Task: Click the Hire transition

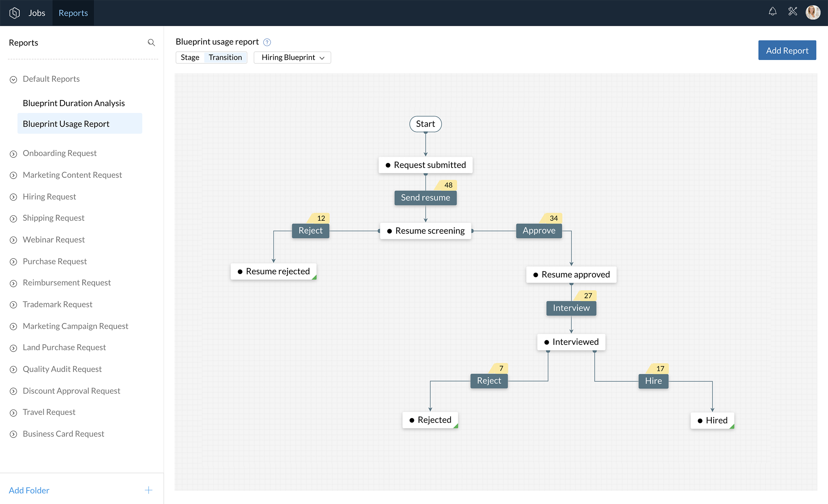Action: point(653,381)
